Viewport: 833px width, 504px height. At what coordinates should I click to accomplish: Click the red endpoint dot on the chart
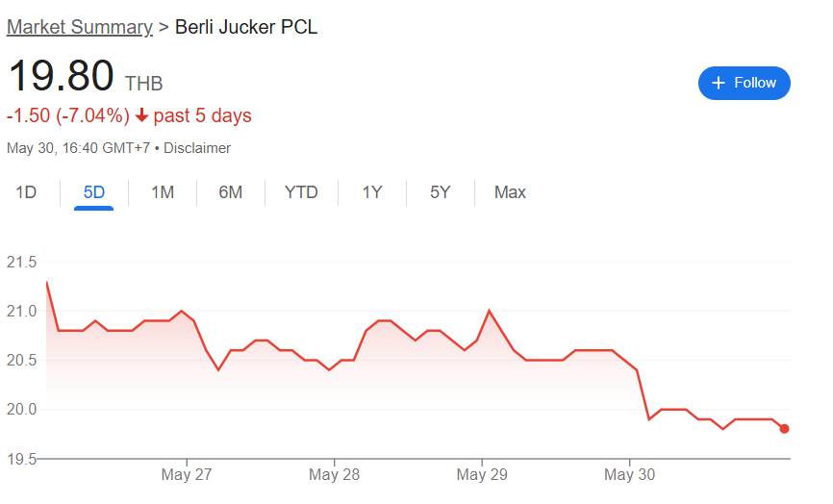tap(784, 429)
